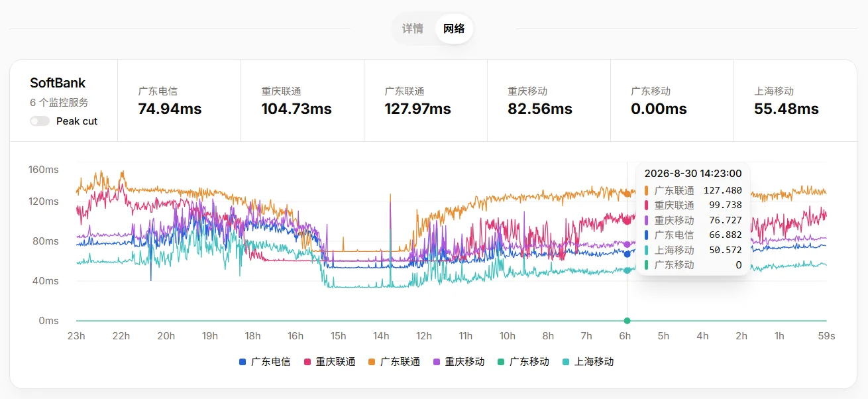868x399 pixels.
Task: Open the 重庆联通 104.73ms stat card
Action: [x=302, y=101]
